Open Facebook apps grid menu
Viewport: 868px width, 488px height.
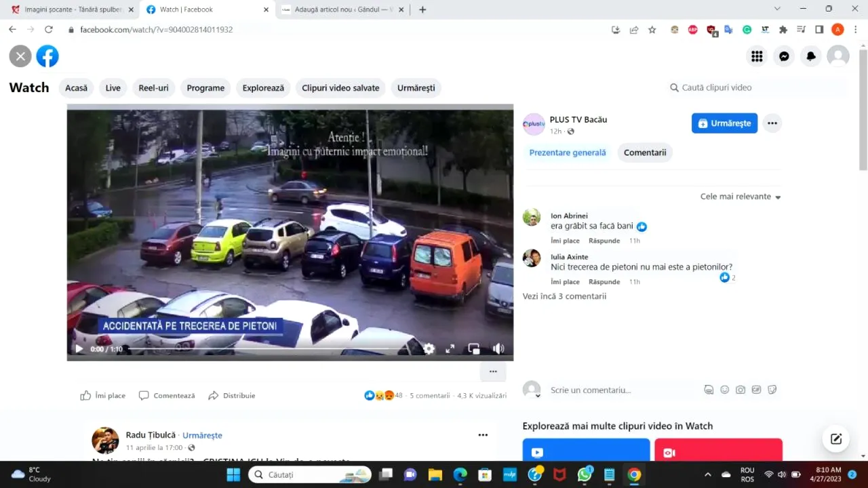(757, 56)
